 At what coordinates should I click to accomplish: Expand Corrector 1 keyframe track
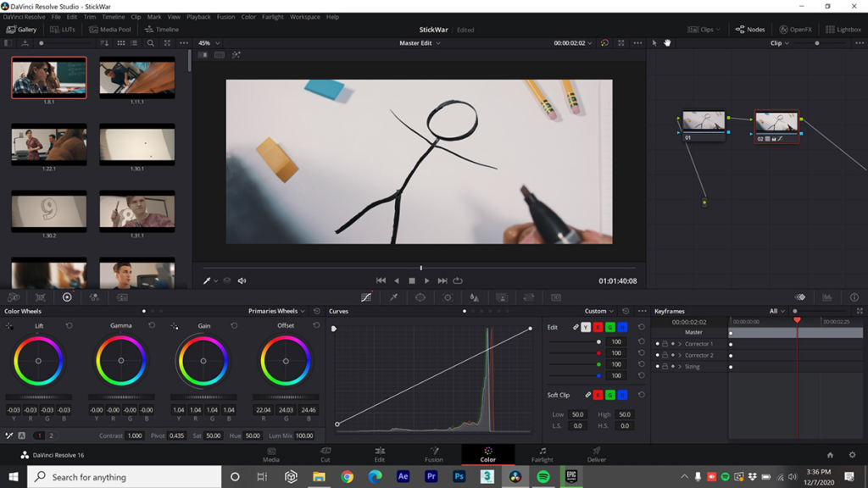pos(680,344)
